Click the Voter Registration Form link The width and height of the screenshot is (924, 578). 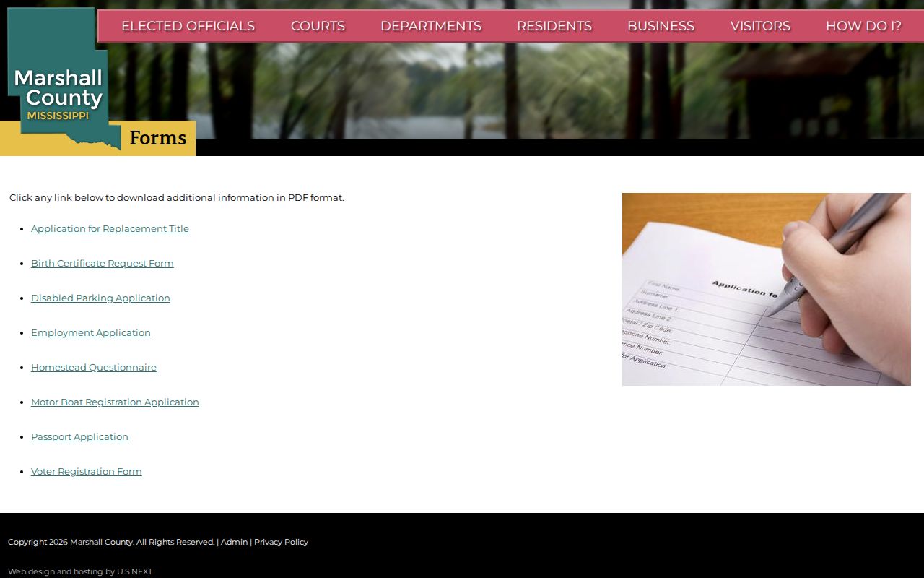[87, 471]
